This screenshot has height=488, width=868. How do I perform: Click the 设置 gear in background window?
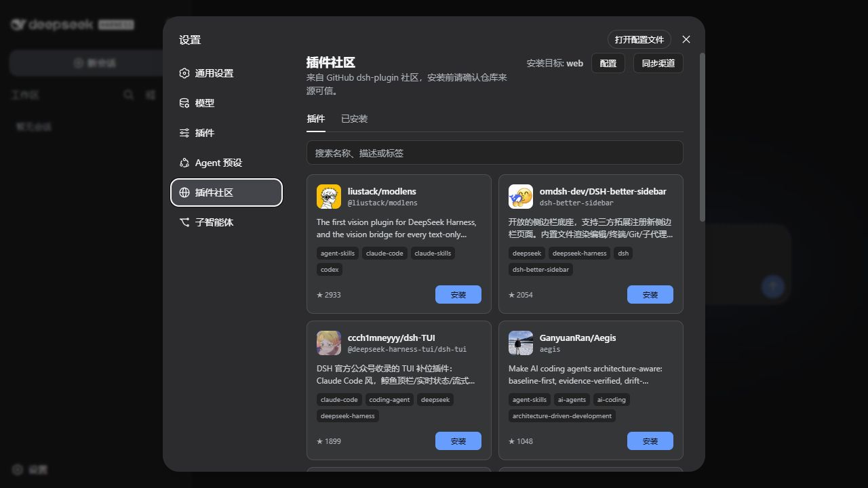pyautogui.click(x=18, y=469)
